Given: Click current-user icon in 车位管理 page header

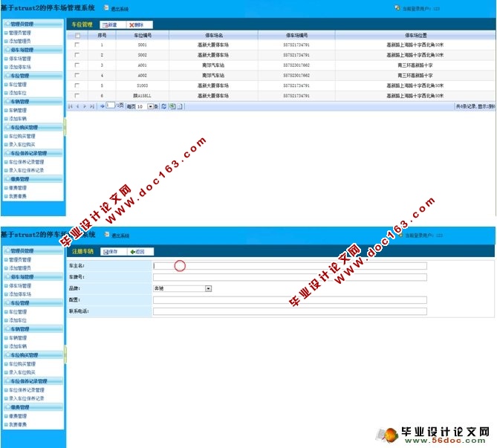Looking at the screenshot, I should pos(397,8).
